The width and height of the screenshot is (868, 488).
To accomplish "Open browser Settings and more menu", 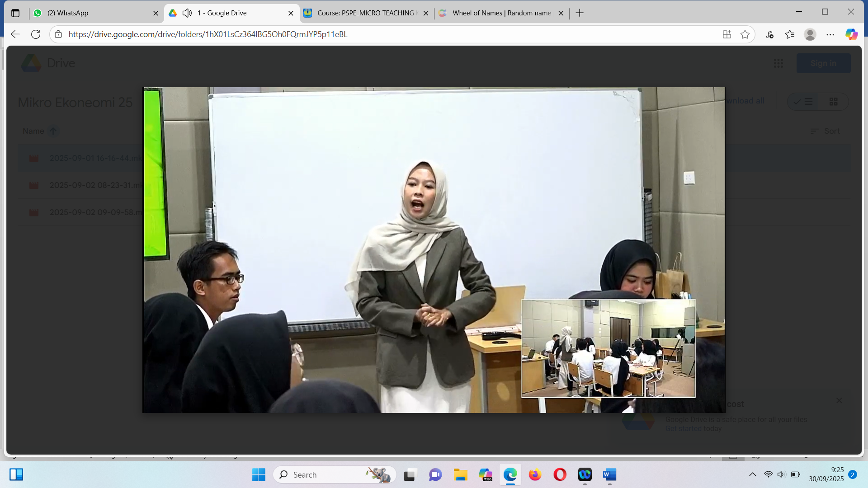I will tap(830, 34).
